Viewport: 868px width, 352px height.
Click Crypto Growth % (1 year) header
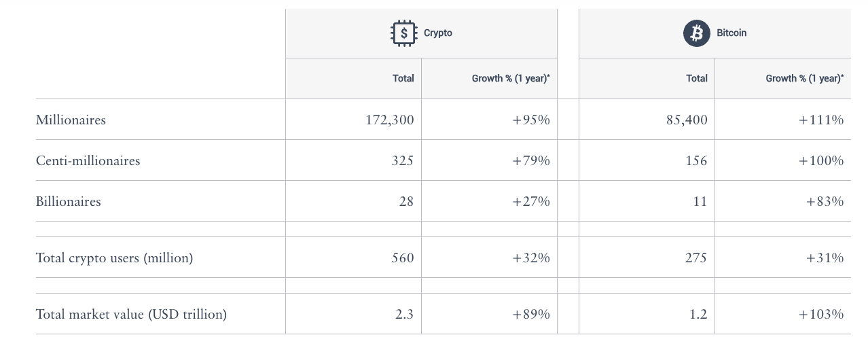click(x=511, y=78)
